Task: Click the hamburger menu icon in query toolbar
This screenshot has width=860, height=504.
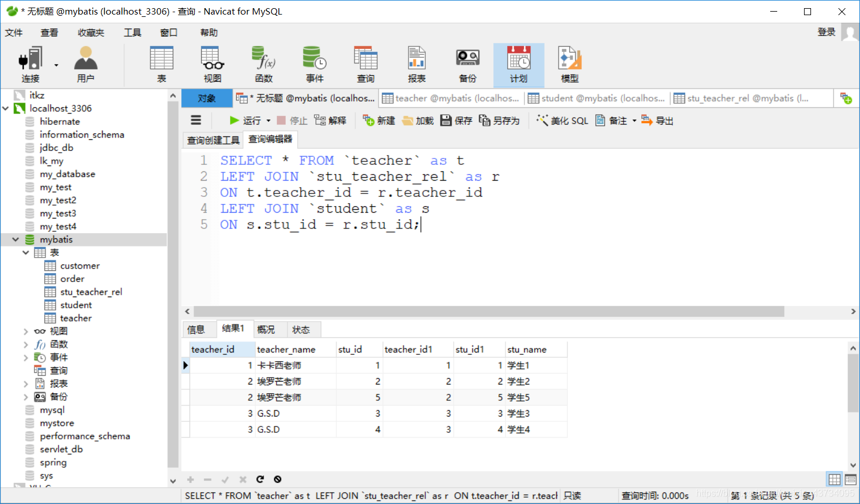Action: pos(196,120)
